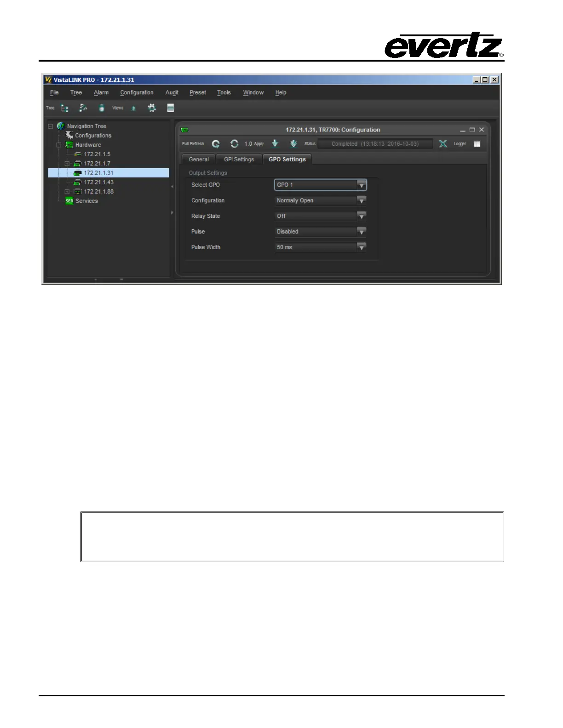Image resolution: width=563 pixels, height=728 pixels.
Task: Collapse the Hardware tree node
Action: point(59,145)
